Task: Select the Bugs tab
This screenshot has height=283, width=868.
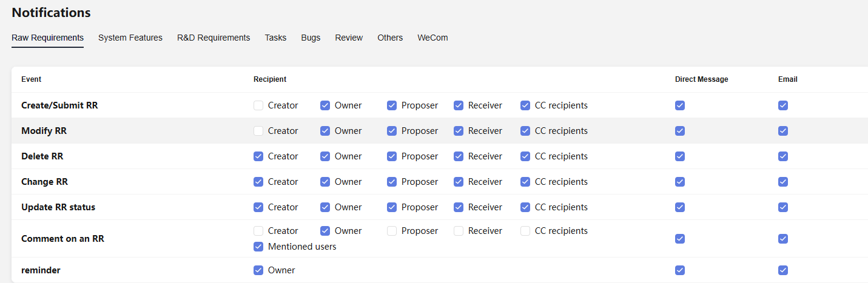Action: (311, 38)
